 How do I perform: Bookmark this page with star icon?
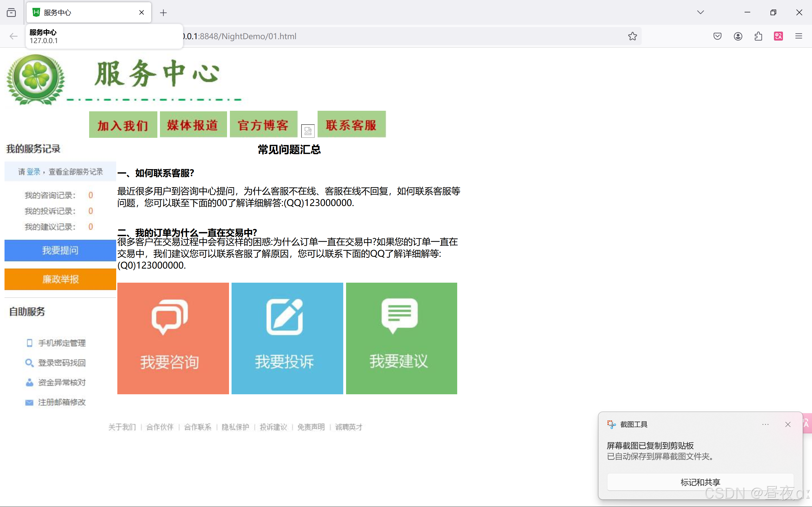click(632, 36)
